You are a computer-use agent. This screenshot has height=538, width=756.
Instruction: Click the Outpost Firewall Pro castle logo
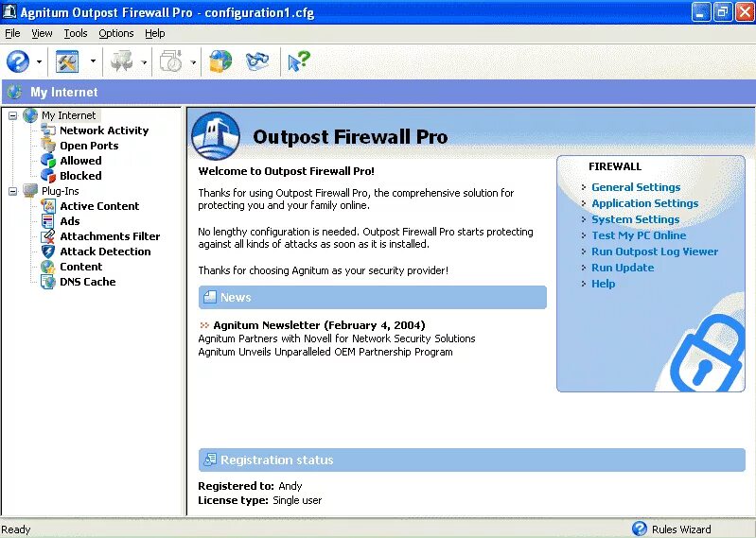tap(216, 136)
